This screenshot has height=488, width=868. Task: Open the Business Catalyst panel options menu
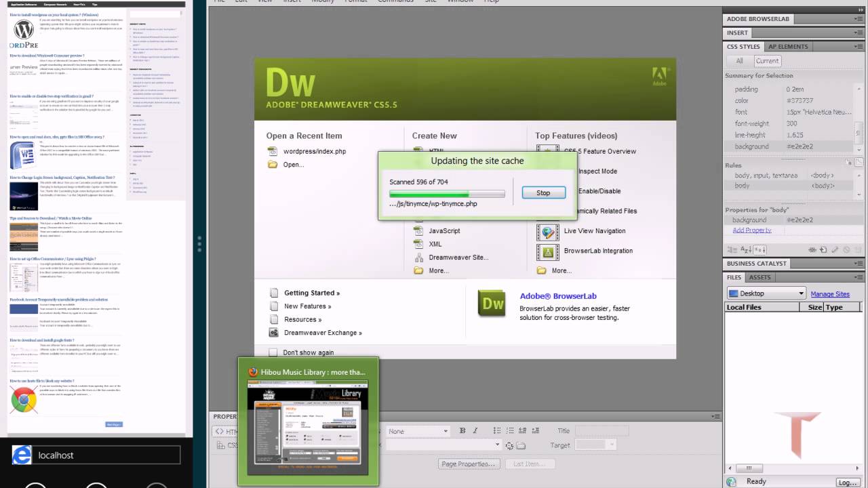(858, 264)
